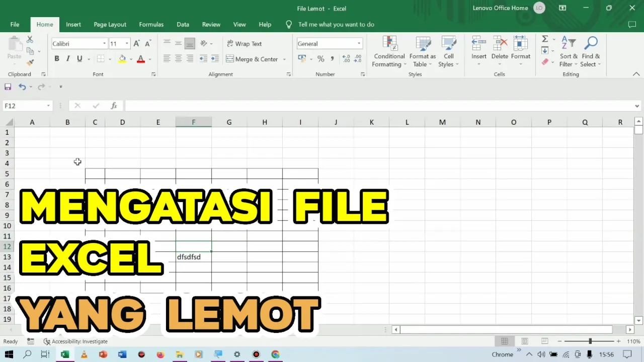
Task: Toggle Center alignment
Action: click(178, 59)
